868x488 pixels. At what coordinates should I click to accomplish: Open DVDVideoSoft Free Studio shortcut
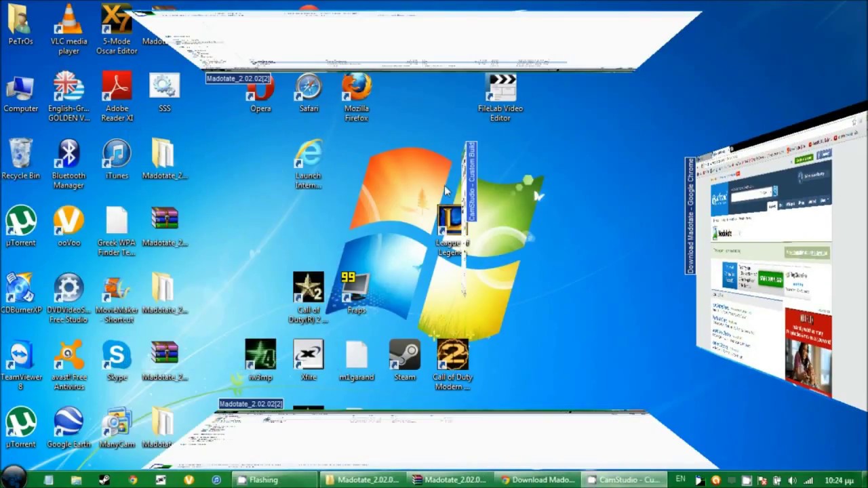pyautogui.click(x=68, y=298)
